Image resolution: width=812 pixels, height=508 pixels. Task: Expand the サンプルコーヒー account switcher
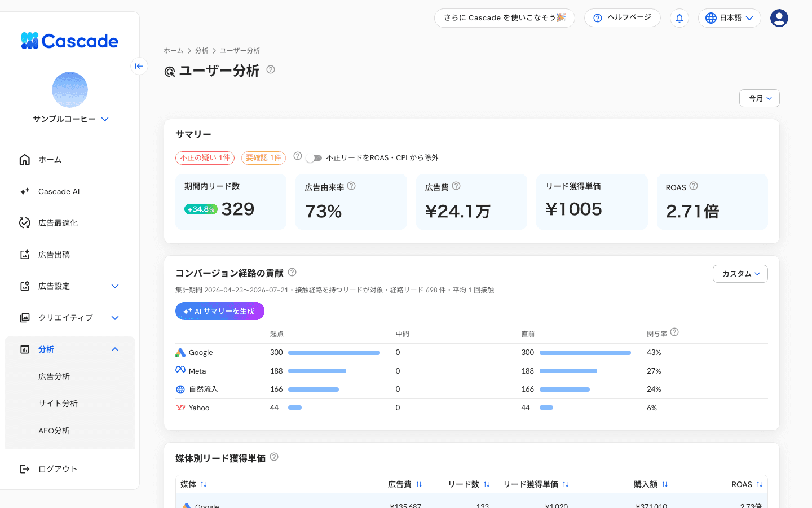[105, 119]
